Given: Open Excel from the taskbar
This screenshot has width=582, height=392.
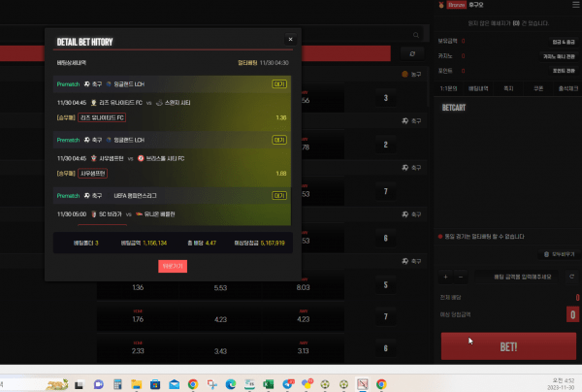Looking at the screenshot, I should coord(269,384).
